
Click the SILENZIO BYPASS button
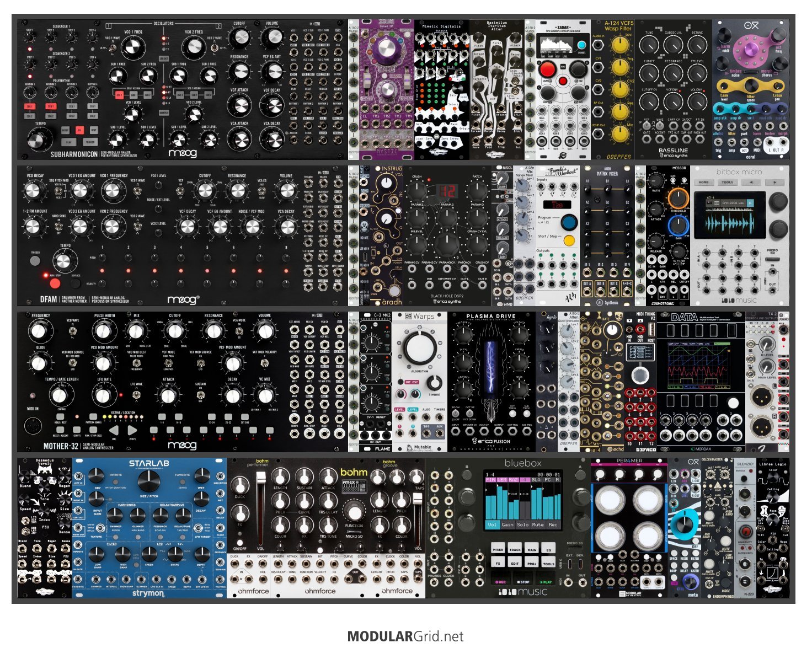745,480
